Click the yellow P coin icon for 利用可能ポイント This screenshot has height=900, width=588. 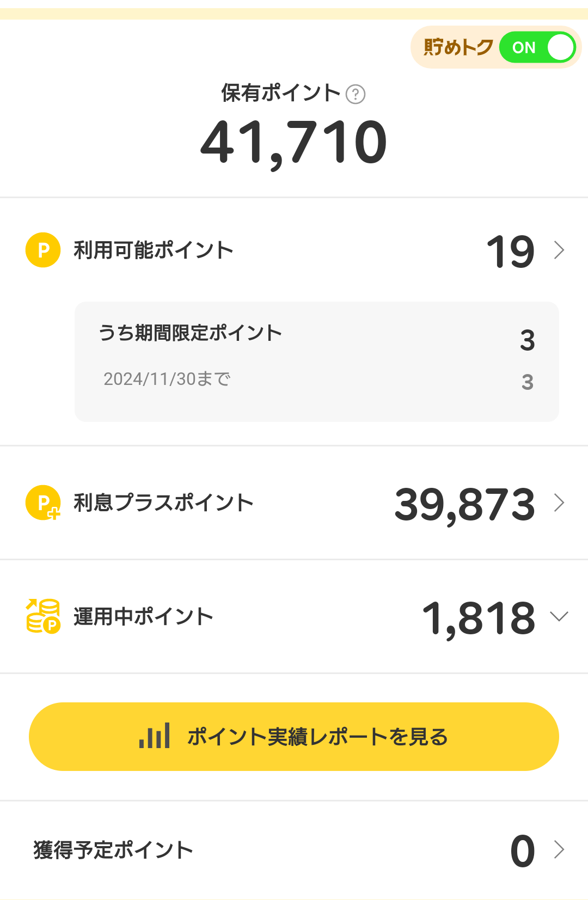click(x=43, y=250)
